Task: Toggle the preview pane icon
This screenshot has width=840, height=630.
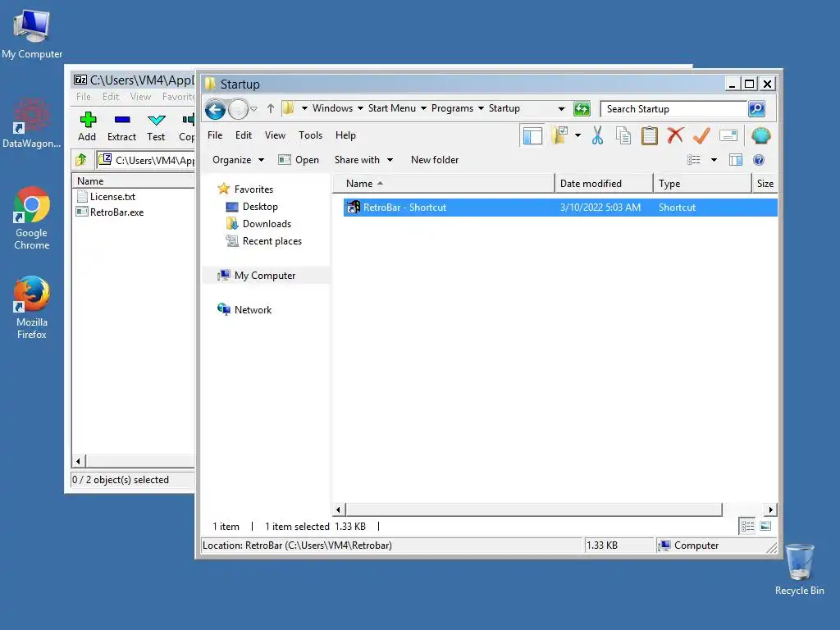Action: (x=736, y=160)
